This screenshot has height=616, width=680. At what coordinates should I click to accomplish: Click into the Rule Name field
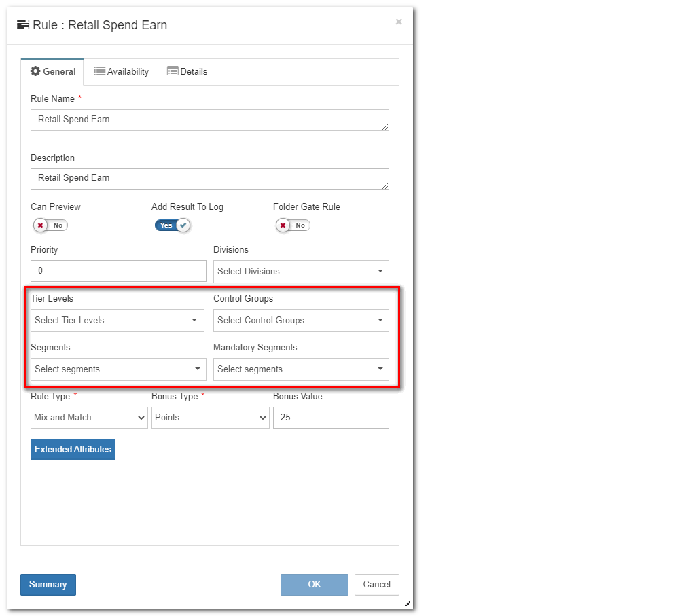pyautogui.click(x=209, y=120)
